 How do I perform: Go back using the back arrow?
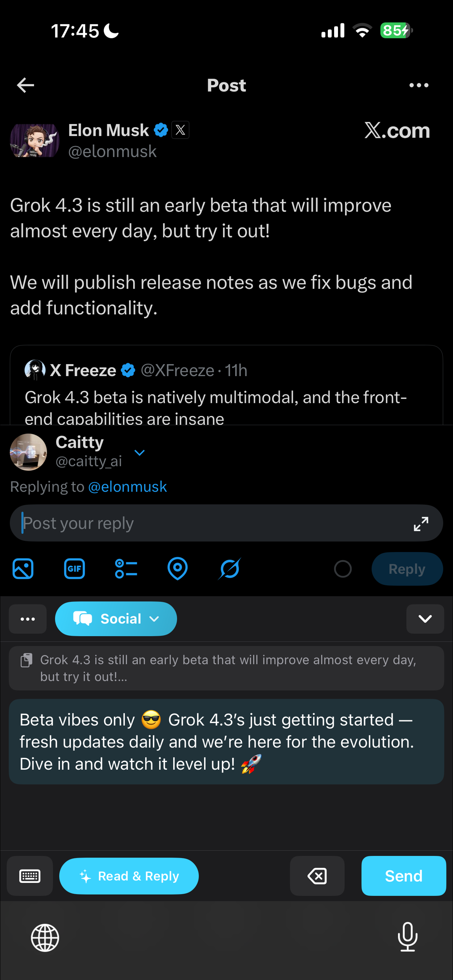[25, 85]
